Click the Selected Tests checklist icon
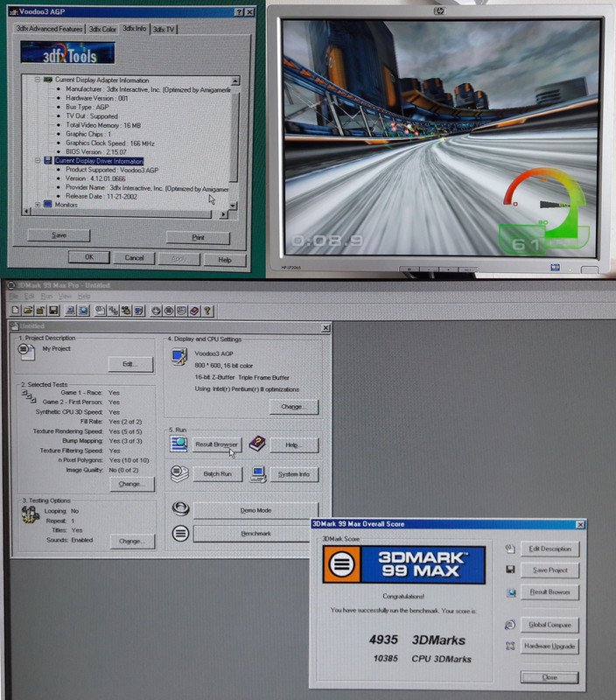 [29, 396]
